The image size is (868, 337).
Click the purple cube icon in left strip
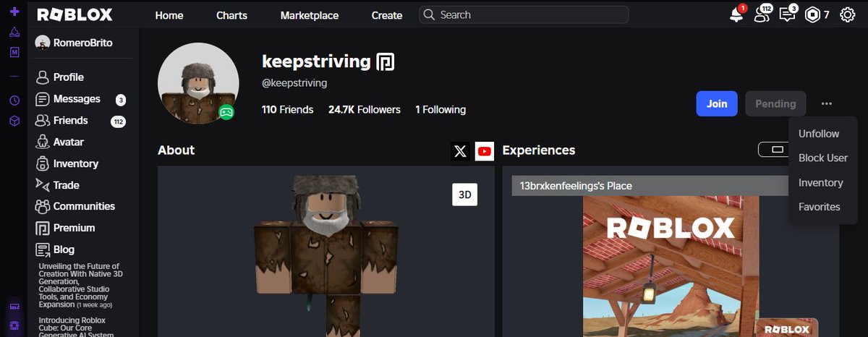tap(14, 121)
